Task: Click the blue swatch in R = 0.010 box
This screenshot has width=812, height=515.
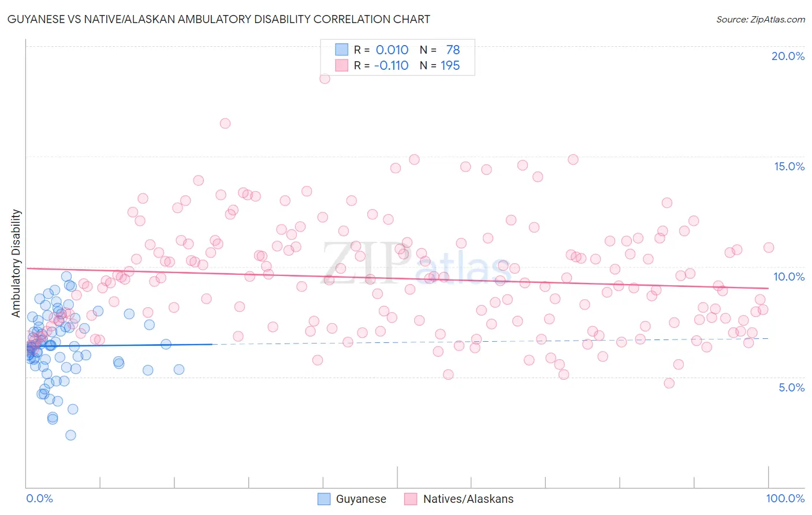Action: point(342,50)
